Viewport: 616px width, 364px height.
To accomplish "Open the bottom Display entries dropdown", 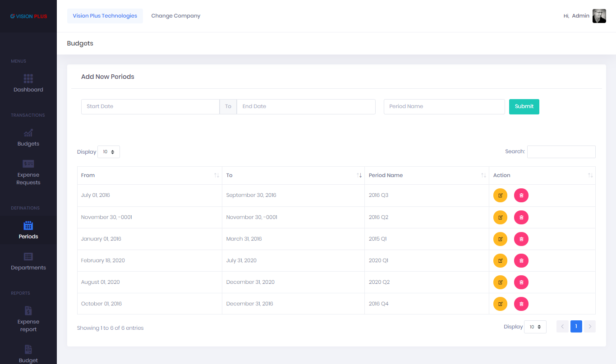I will point(535,327).
